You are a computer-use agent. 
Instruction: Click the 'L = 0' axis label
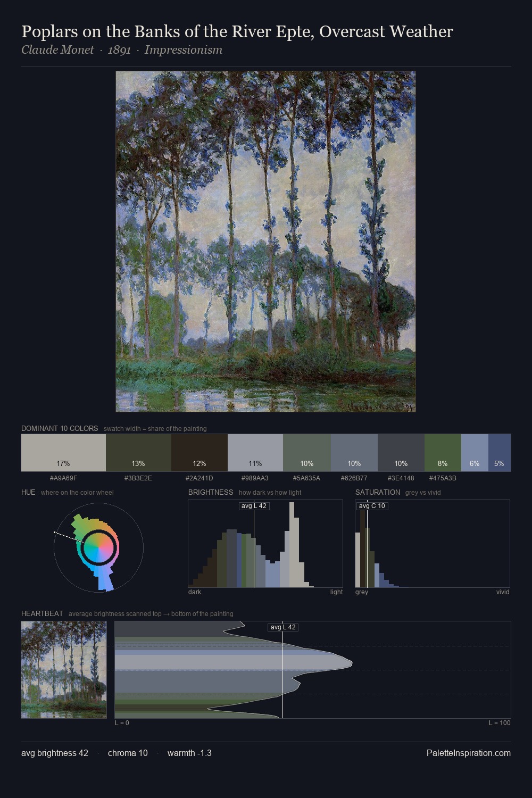122,723
